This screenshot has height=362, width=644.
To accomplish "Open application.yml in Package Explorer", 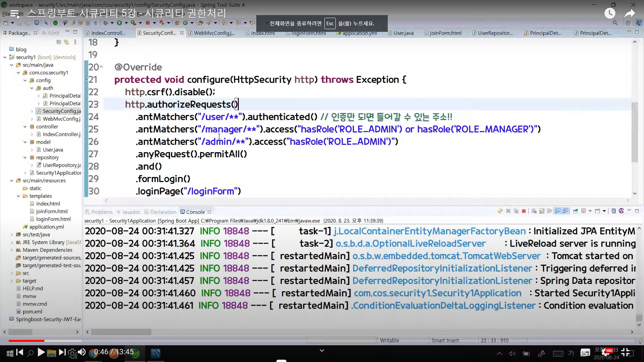I will (x=46, y=227).
